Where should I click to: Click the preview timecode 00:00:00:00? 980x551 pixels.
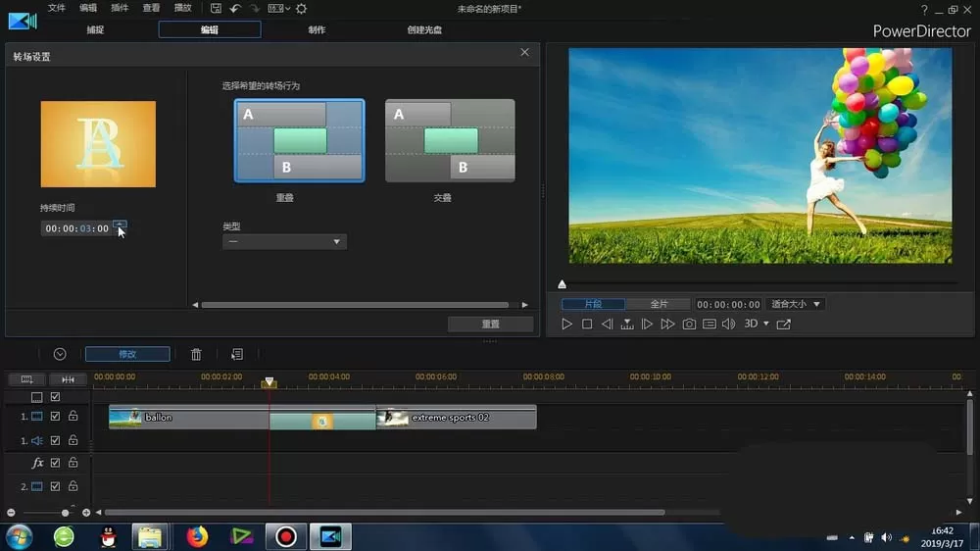pyautogui.click(x=728, y=305)
